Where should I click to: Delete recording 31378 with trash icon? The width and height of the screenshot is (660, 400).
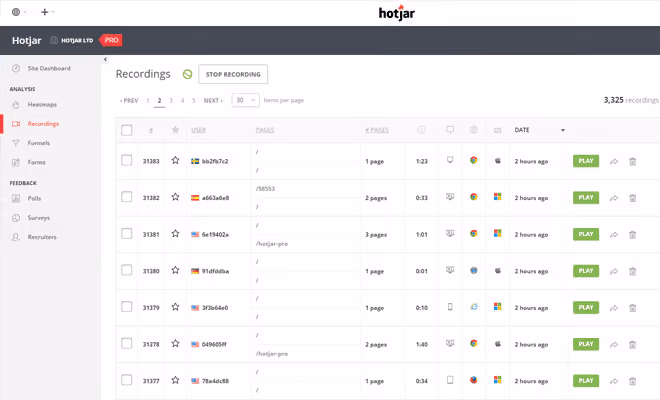click(632, 344)
